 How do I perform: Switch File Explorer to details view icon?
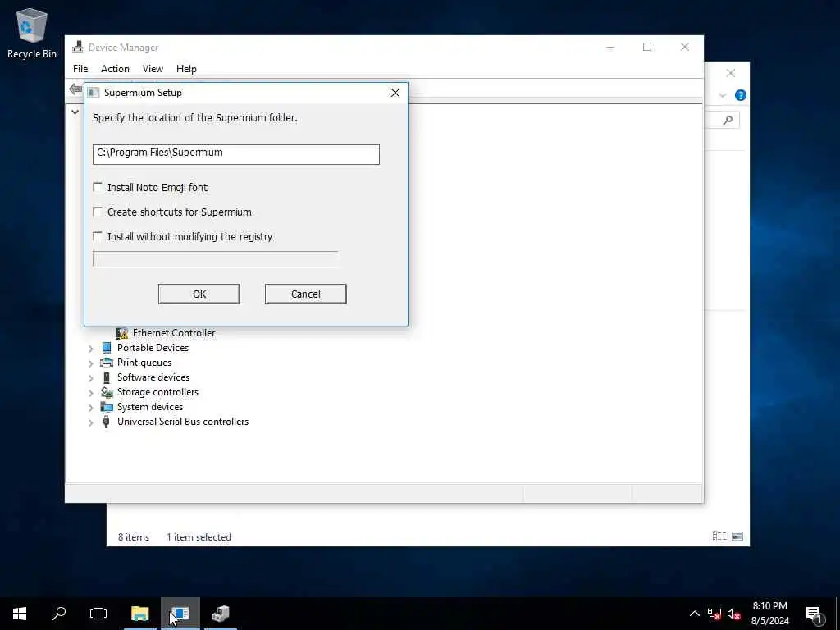click(719, 536)
